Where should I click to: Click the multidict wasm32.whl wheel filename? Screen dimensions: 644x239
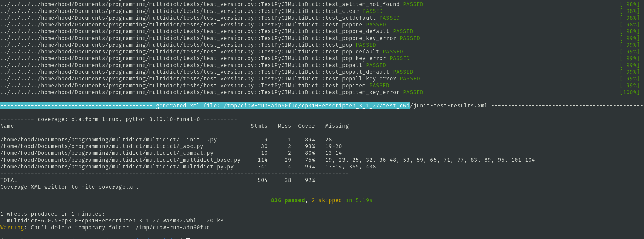click(x=102, y=221)
